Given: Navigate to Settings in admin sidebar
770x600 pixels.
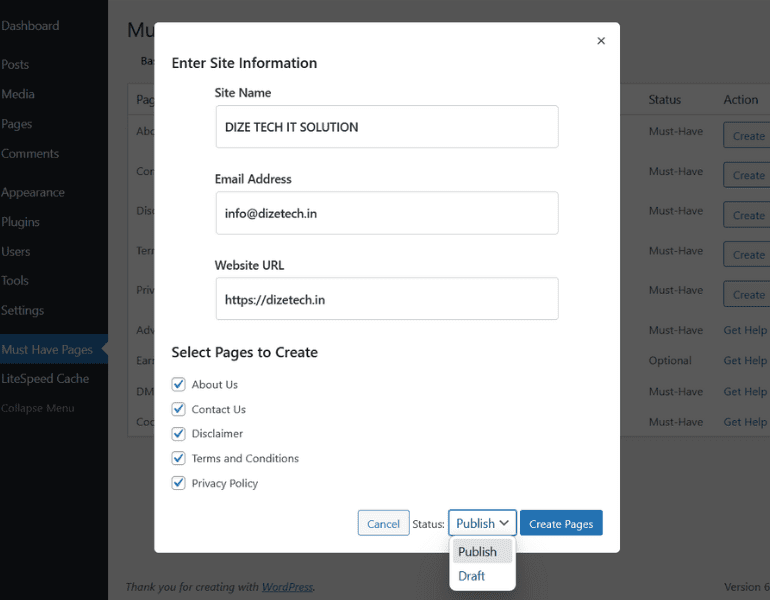Looking at the screenshot, I should 22,310.
